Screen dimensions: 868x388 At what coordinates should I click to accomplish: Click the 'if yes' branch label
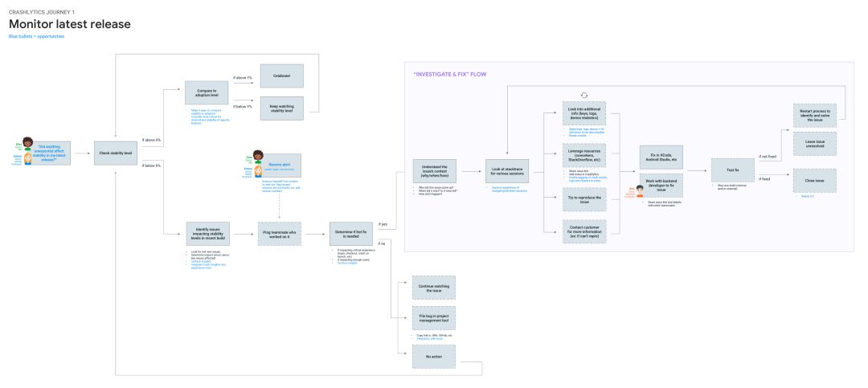[383, 225]
